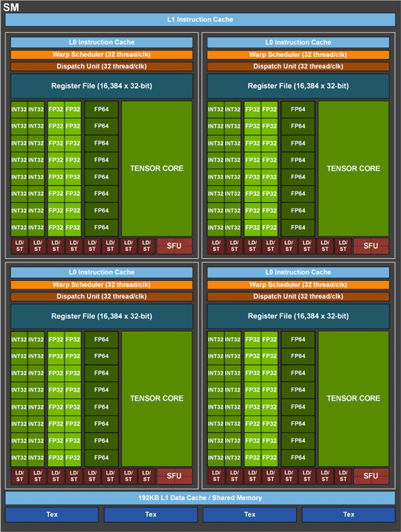The image size is (401, 532).
Task: Click the rightmost Tex block
Action: 349,514
